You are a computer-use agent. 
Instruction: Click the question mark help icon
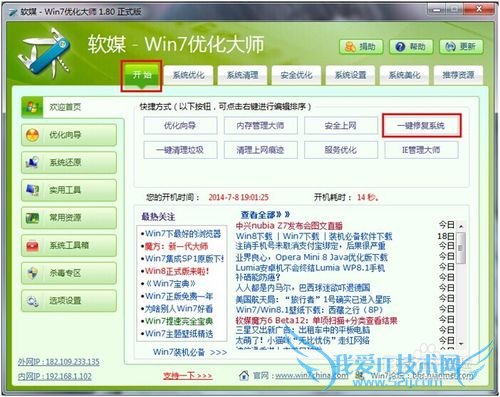click(400, 47)
